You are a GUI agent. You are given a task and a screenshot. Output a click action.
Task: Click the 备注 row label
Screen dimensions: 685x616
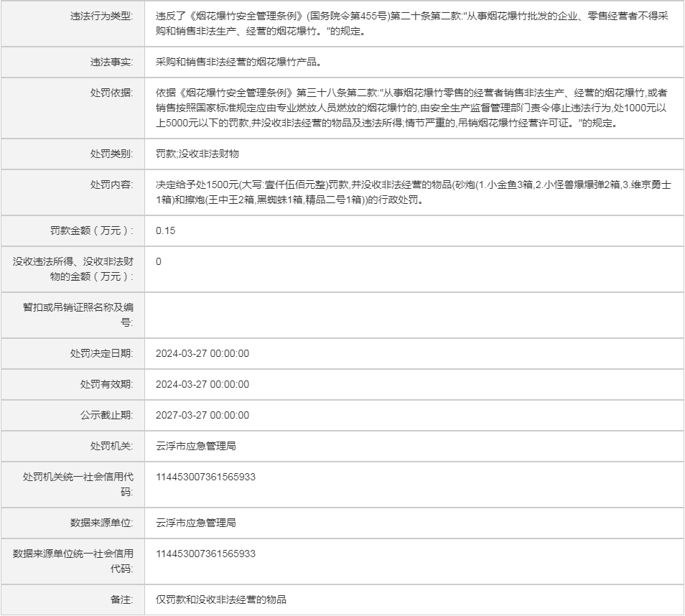pos(121,599)
